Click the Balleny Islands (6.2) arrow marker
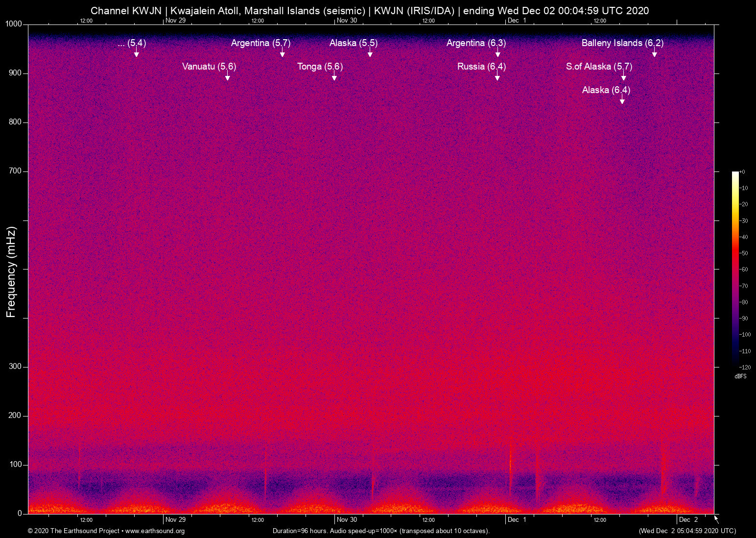This screenshot has height=538, width=756. (654, 53)
